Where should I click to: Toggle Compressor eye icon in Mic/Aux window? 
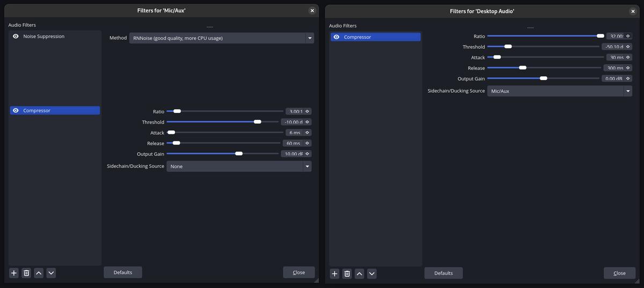pos(16,110)
